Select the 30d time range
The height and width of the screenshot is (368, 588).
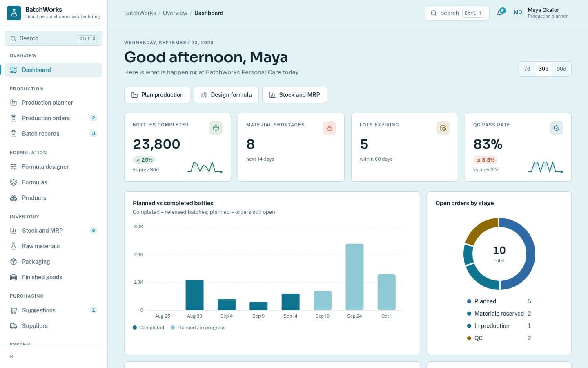543,69
